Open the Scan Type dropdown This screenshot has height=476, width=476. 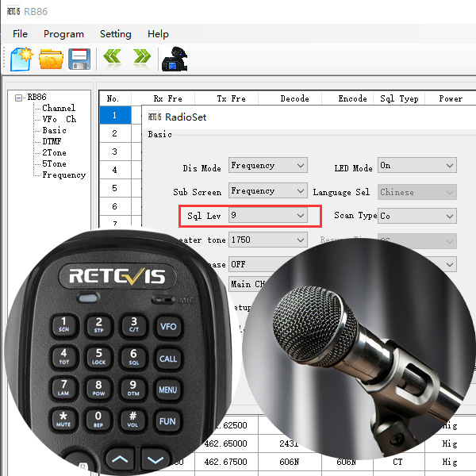coord(417,216)
